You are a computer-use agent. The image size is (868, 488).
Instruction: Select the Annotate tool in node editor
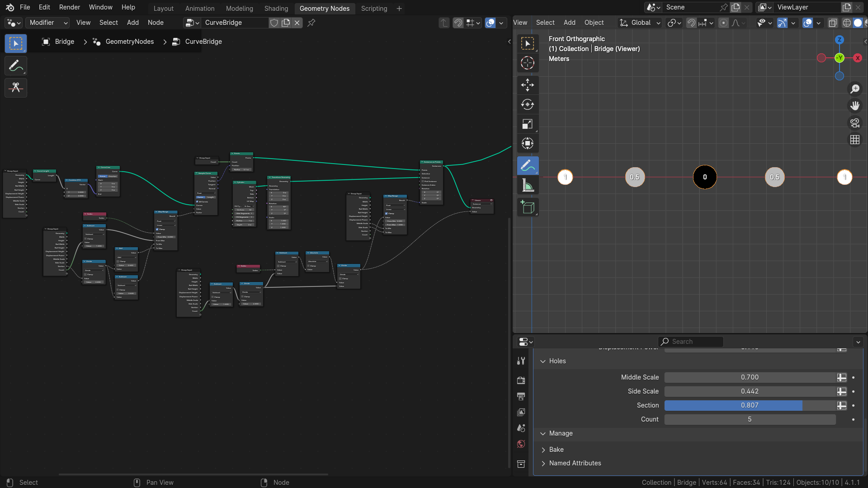16,66
